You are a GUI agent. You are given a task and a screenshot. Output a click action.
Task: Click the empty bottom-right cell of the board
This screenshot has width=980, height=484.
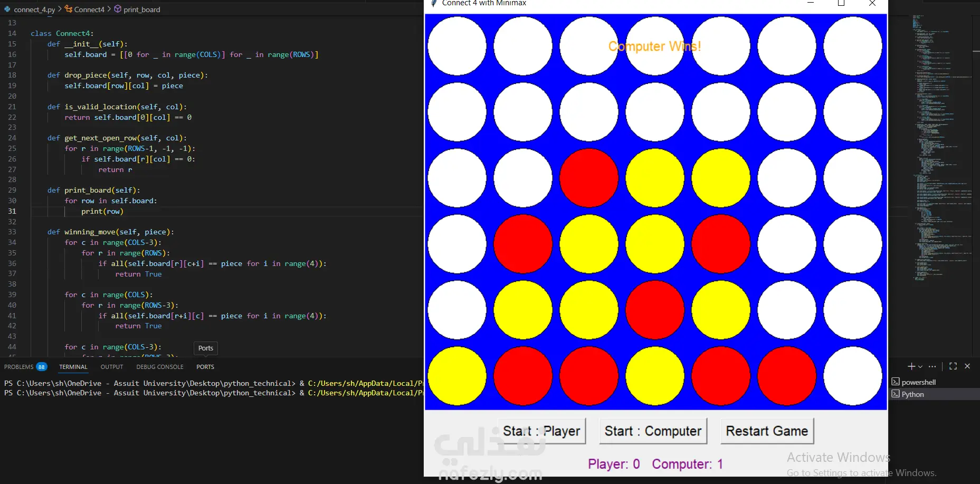coord(853,376)
